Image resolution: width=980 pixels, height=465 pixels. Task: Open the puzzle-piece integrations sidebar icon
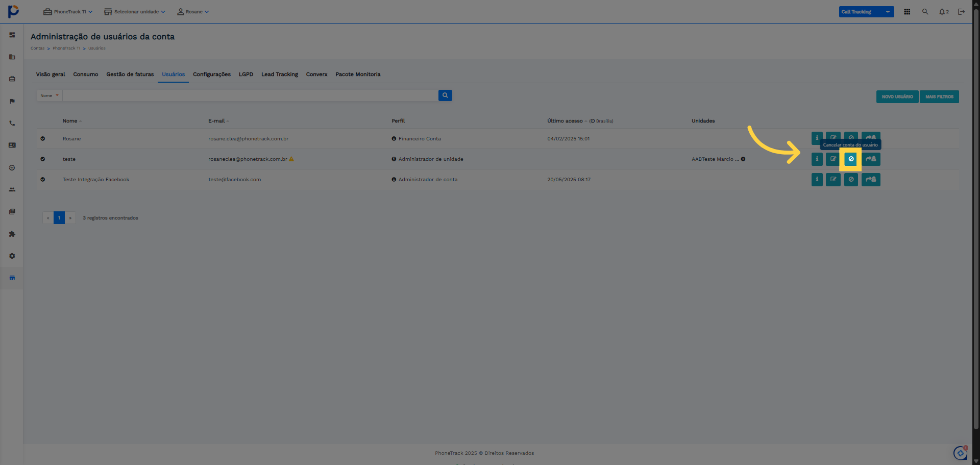pyautogui.click(x=12, y=234)
